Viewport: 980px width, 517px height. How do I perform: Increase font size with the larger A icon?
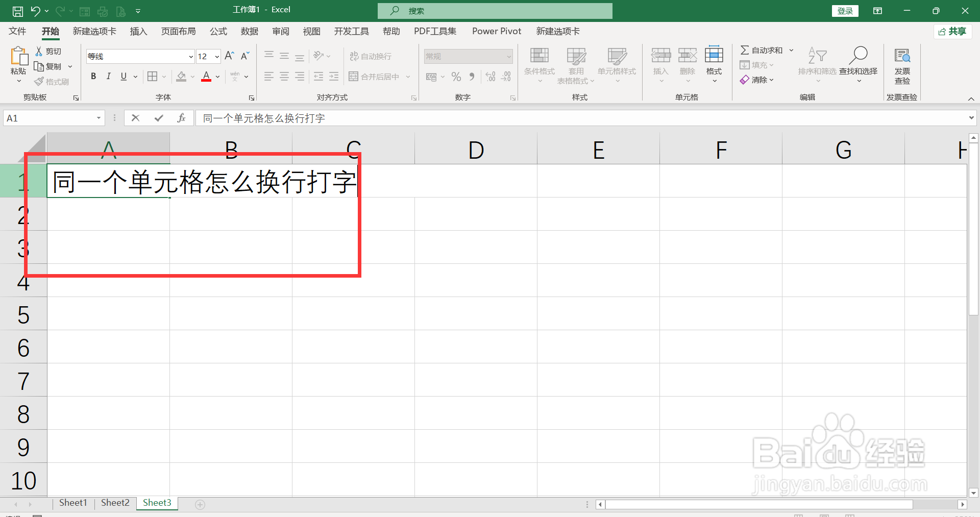230,56
